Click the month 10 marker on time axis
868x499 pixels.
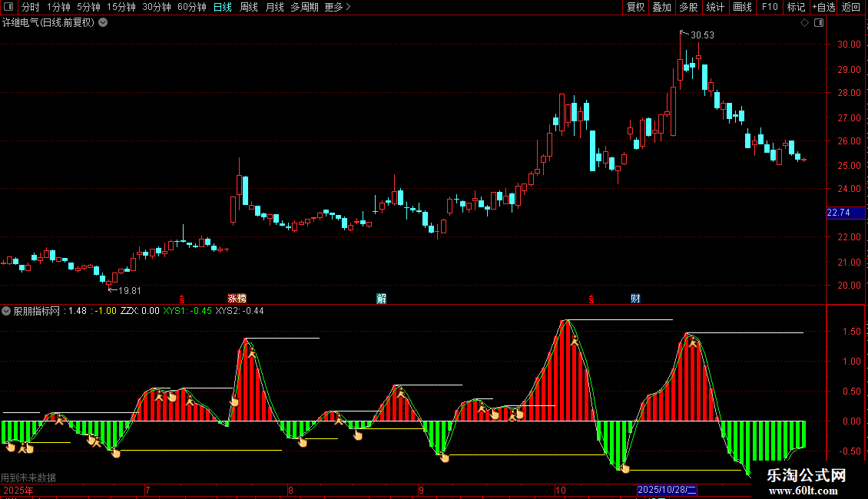561,490
